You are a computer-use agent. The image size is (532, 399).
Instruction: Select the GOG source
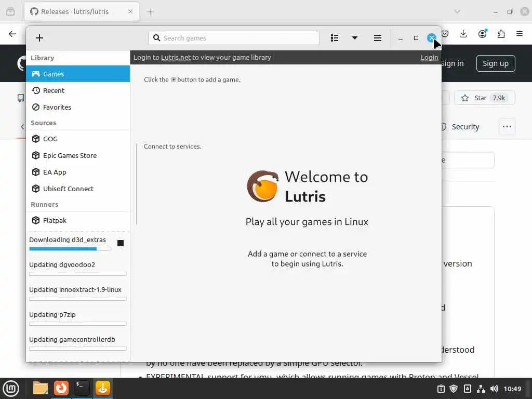click(78, 139)
